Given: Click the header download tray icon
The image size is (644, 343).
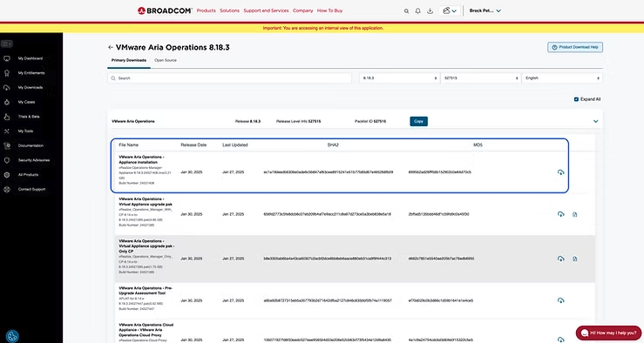Looking at the screenshot, I should coord(430,11).
